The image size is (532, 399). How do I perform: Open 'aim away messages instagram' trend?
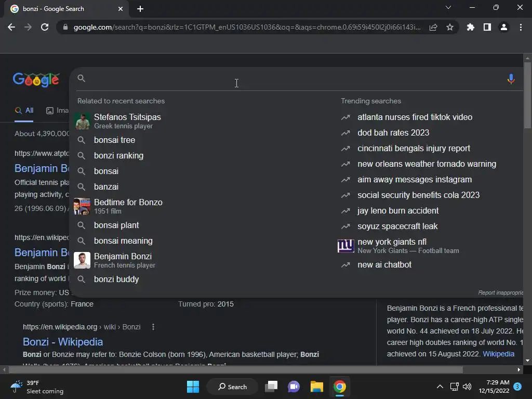pos(414,179)
